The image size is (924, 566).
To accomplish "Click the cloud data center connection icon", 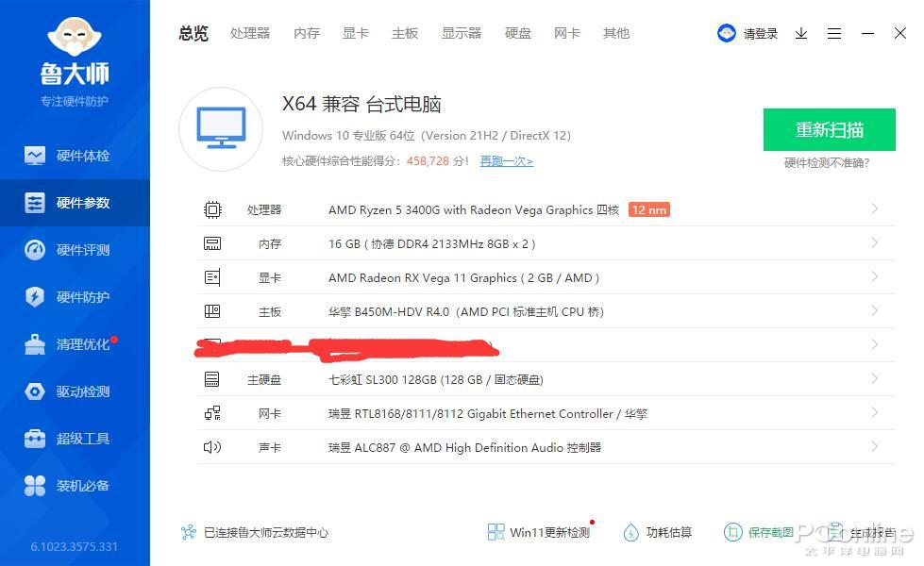I will click(x=189, y=532).
